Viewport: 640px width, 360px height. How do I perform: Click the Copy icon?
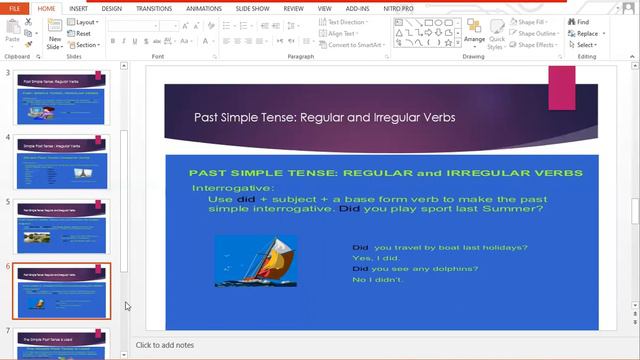(28, 33)
